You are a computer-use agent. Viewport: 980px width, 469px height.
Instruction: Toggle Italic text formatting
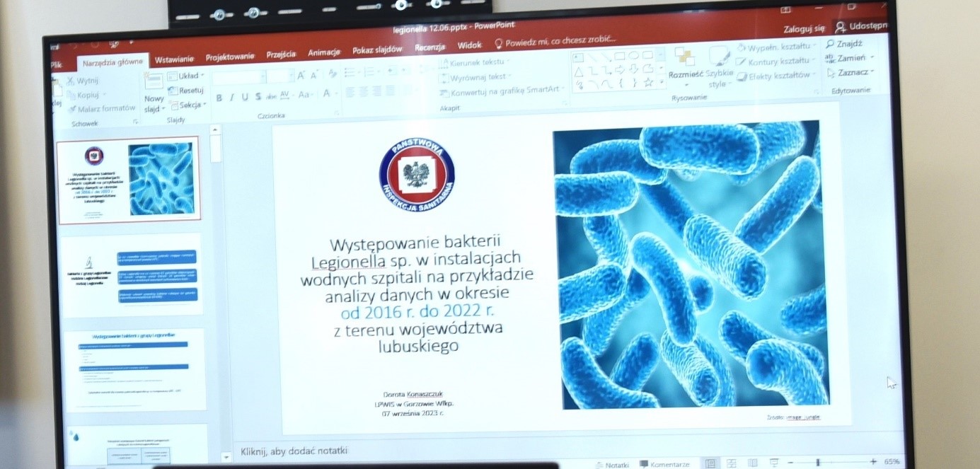click(x=231, y=98)
